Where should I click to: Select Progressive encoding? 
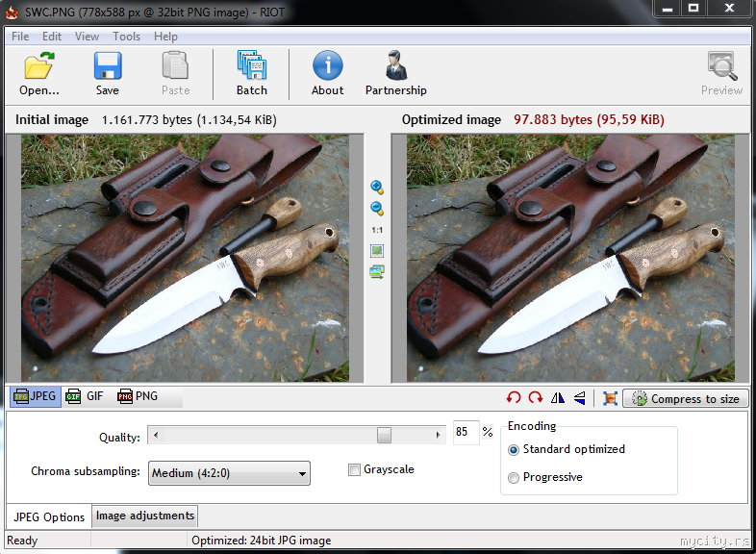(514, 477)
